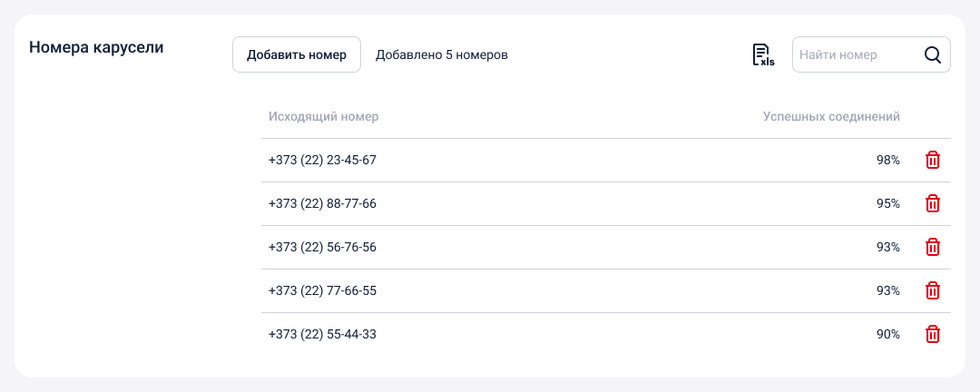Remove number +373 (22) 77-66-55 with trash icon
Viewport: 980px width, 392px height.
pyautogui.click(x=932, y=290)
